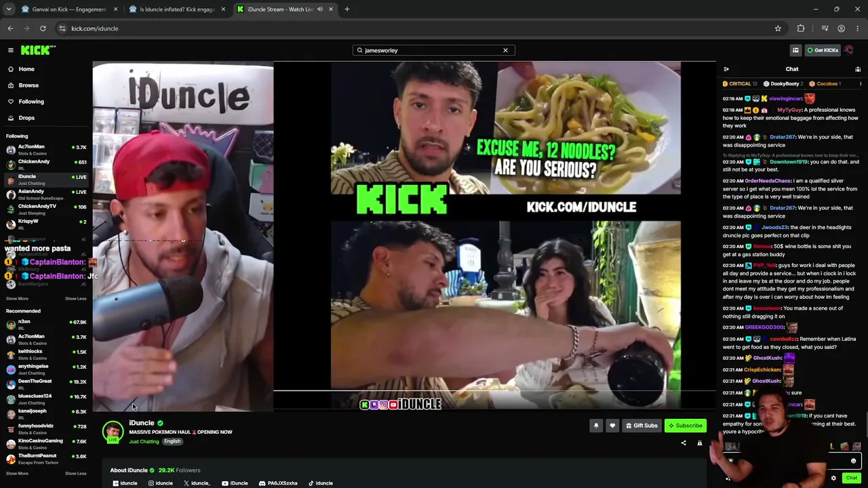Open chat settings gear icon
Screen dimensions: 868x488
click(833, 478)
